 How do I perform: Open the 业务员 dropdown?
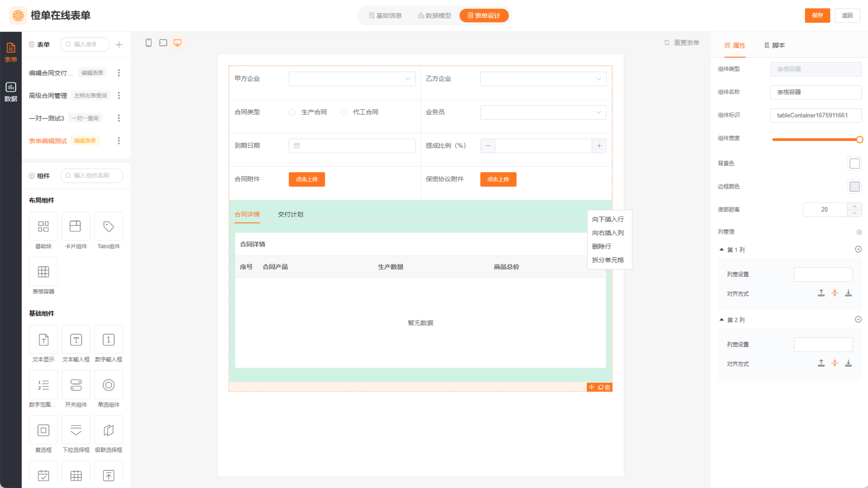[543, 112]
